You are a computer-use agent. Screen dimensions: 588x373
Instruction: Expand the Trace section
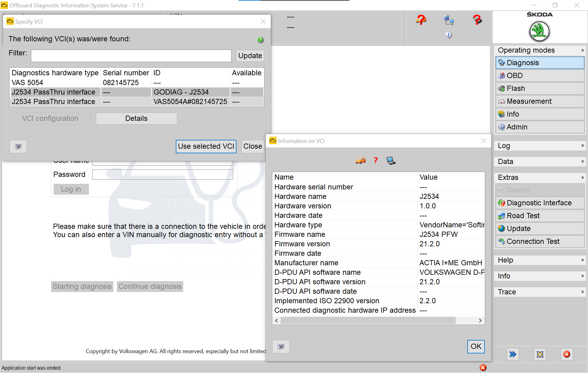point(540,292)
